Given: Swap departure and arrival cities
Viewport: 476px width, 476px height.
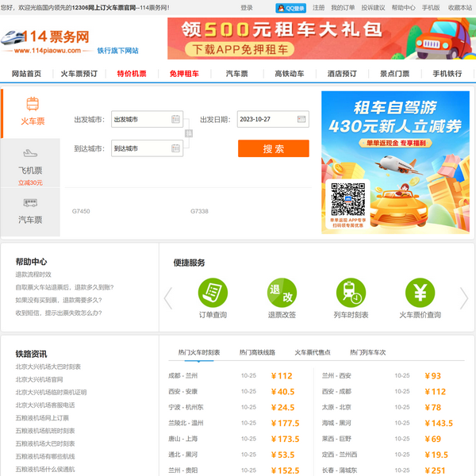Looking at the screenshot, I should click(x=189, y=133).
